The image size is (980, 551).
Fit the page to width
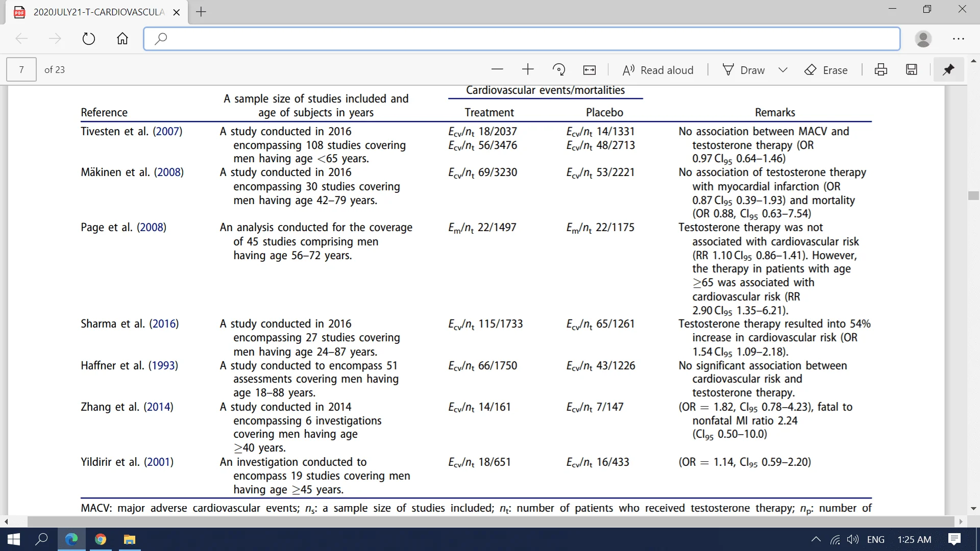(590, 70)
